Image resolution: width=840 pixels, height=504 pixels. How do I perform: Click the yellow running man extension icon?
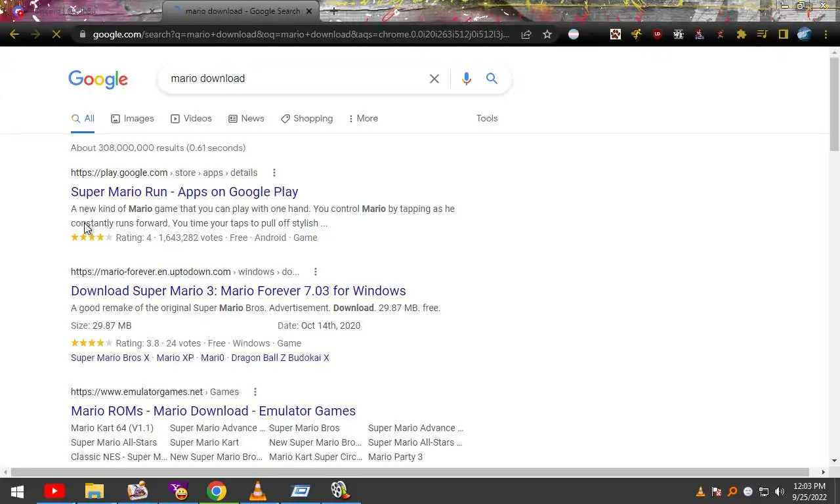[637, 34]
